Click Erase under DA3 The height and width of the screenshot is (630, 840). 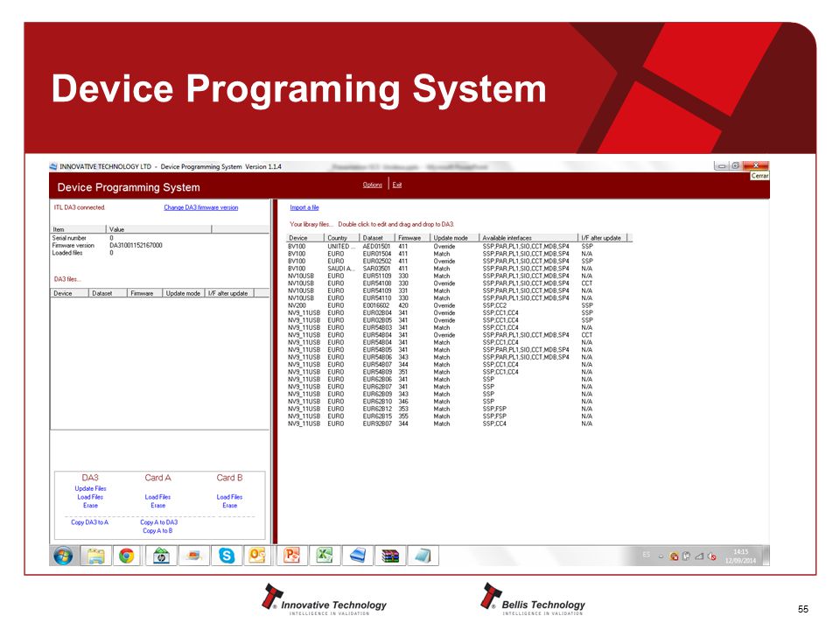click(x=90, y=506)
